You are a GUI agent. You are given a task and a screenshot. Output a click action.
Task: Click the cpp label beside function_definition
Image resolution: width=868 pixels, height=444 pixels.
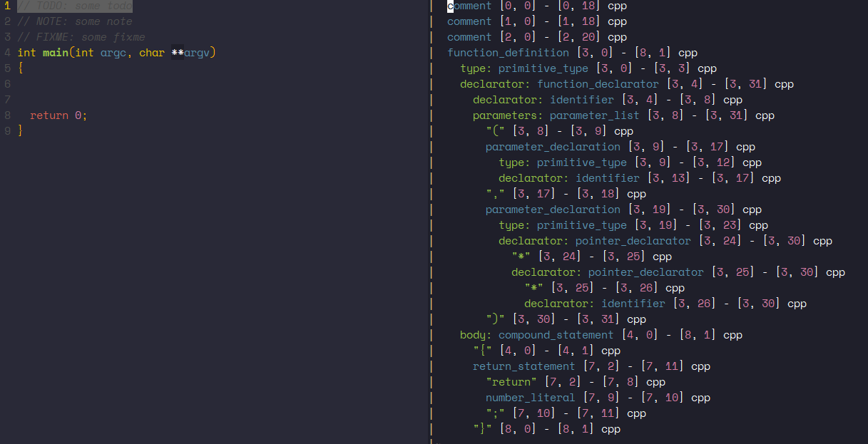pyautogui.click(x=687, y=52)
